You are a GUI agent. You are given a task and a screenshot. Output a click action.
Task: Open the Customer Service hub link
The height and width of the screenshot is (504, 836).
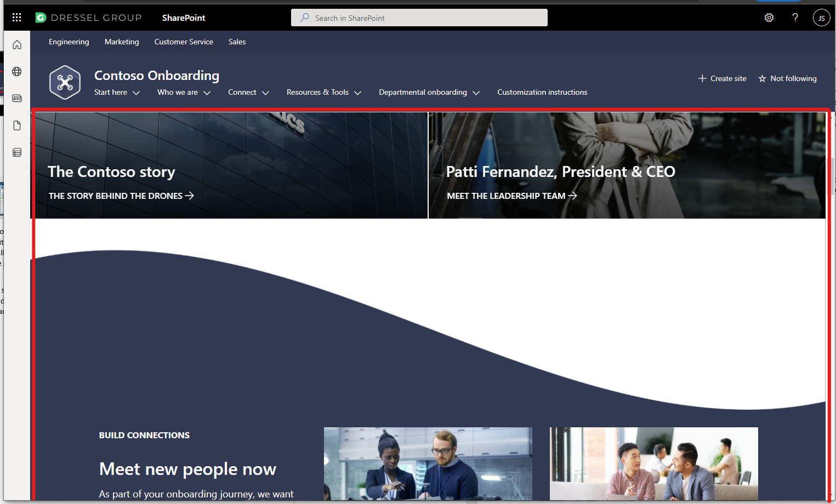184,42
